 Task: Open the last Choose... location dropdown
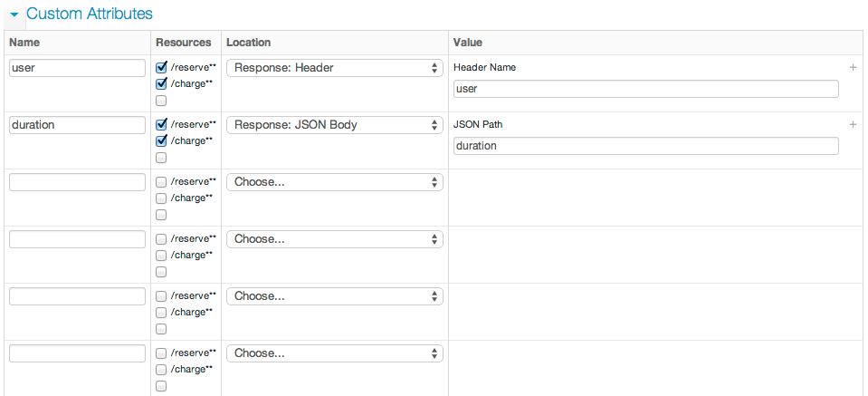click(334, 353)
